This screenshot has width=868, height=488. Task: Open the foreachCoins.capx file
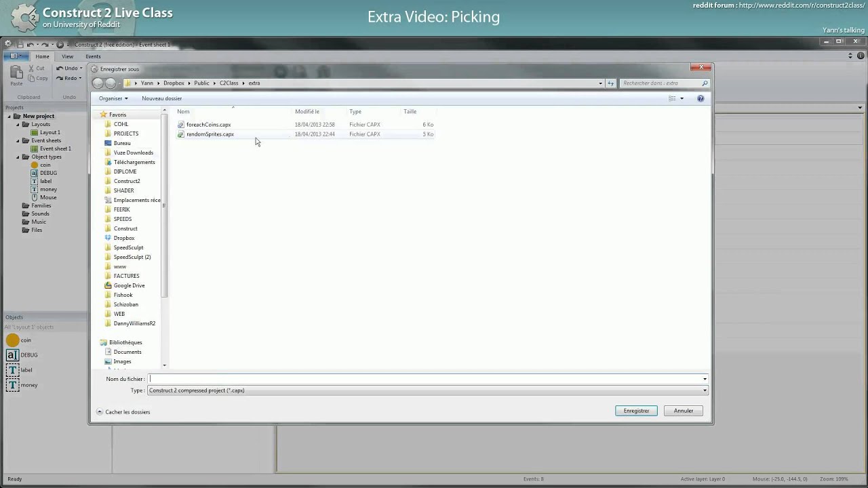coord(208,125)
